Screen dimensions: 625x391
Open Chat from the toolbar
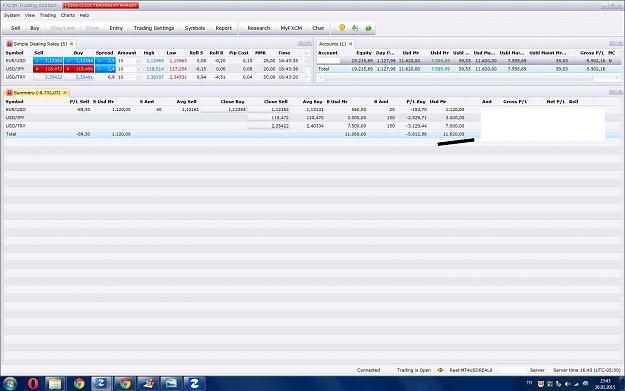pyautogui.click(x=318, y=28)
